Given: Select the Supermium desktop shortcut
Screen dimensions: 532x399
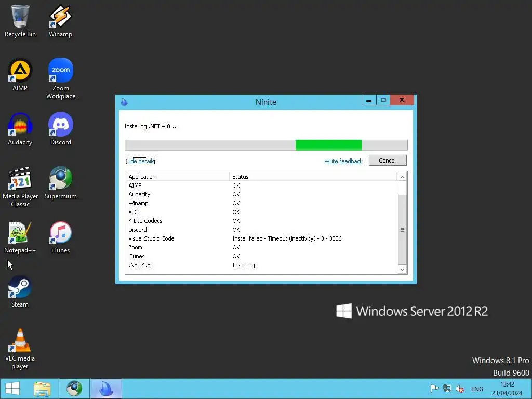Looking at the screenshot, I should 61,183.
